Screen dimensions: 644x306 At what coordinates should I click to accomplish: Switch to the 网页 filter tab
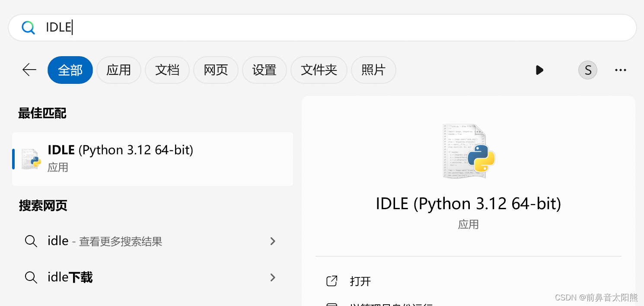(216, 70)
